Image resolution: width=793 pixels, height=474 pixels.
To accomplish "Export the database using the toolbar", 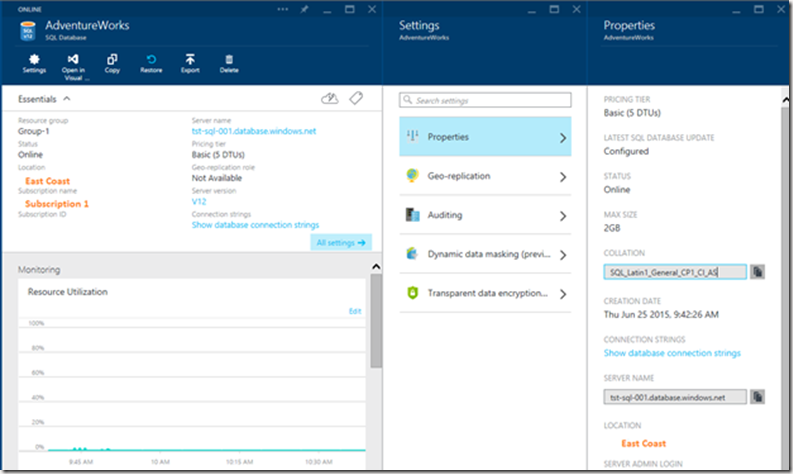I will [x=190, y=62].
